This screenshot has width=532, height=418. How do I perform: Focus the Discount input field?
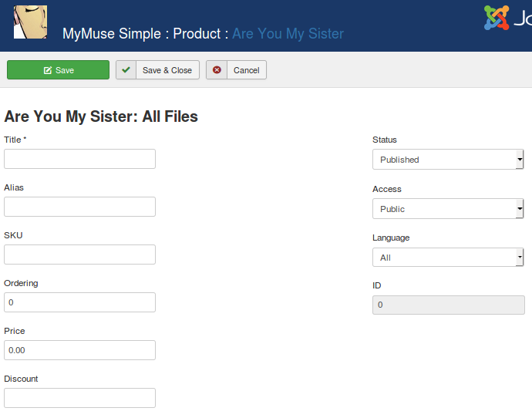point(79,398)
